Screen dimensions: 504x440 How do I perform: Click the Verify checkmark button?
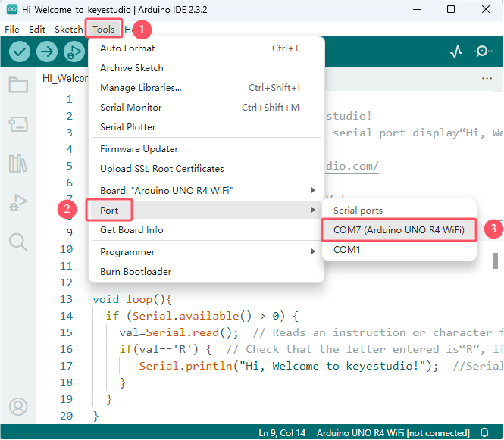pyautogui.click(x=20, y=51)
